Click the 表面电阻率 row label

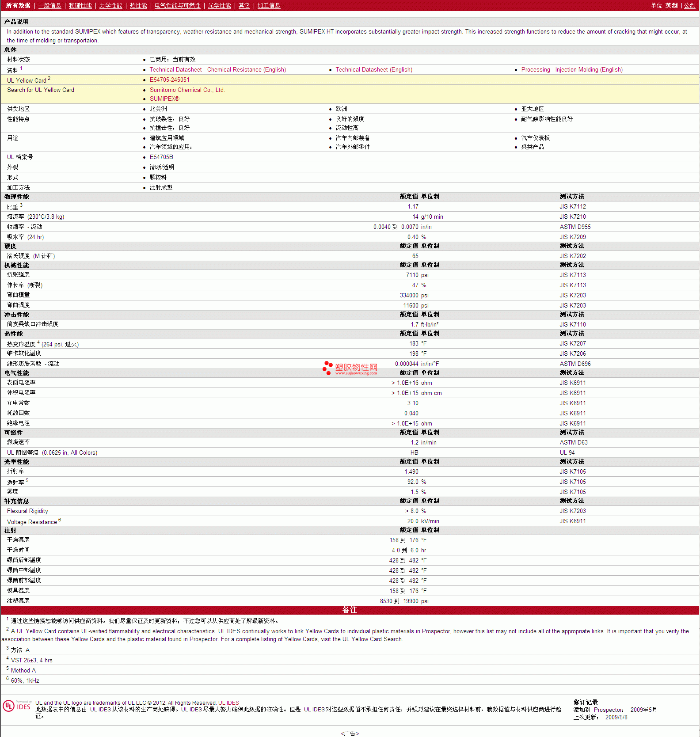21,383
